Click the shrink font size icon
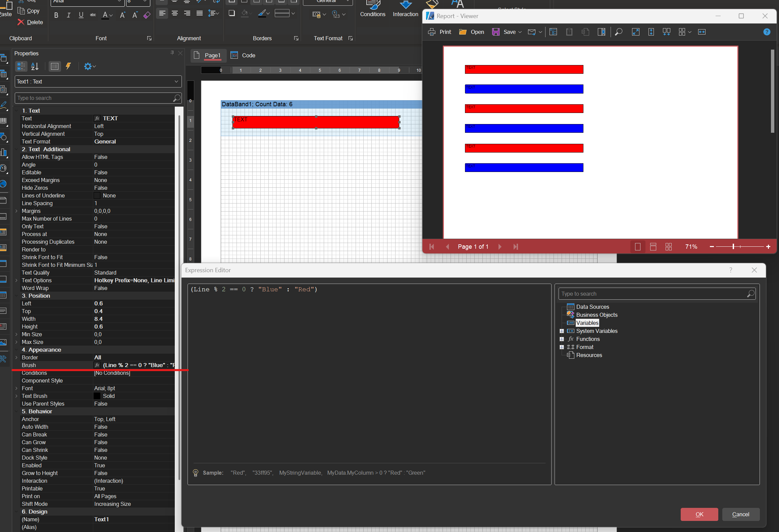 pyautogui.click(x=135, y=15)
